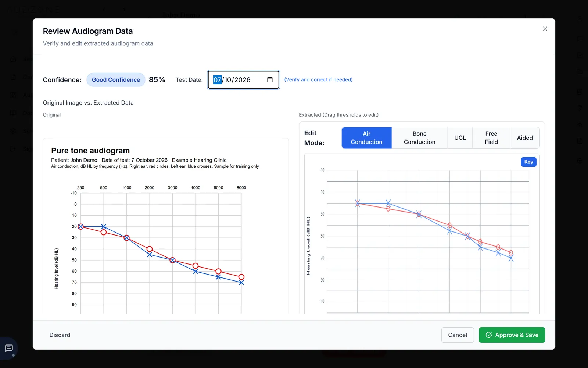Viewport: 588px width, 368px height.
Task: Click the 'Pure tone audiogram' heading
Action: pos(90,151)
